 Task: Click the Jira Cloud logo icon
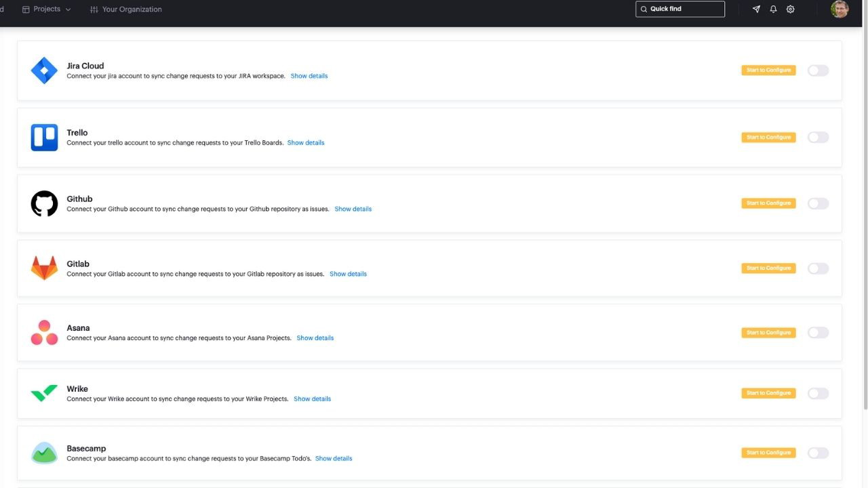[44, 70]
